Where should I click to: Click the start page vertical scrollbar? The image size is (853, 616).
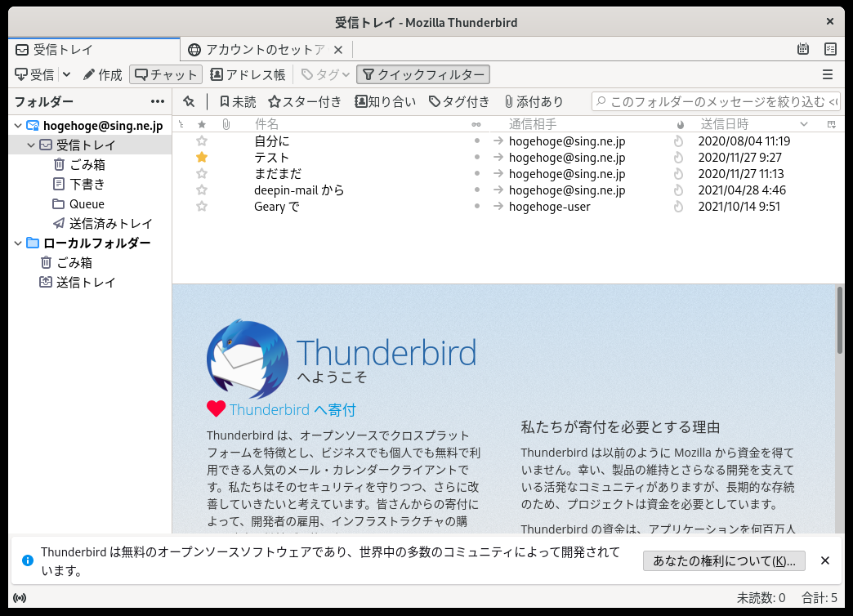click(x=840, y=320)
